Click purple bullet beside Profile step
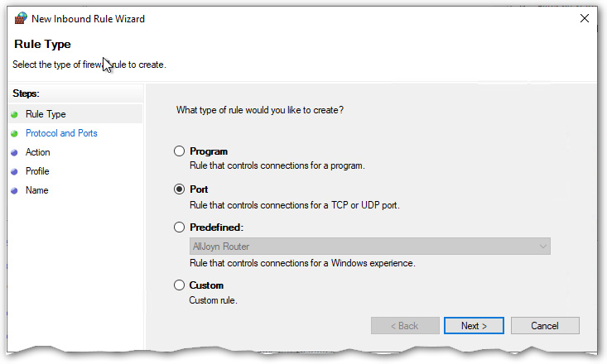 14,171
